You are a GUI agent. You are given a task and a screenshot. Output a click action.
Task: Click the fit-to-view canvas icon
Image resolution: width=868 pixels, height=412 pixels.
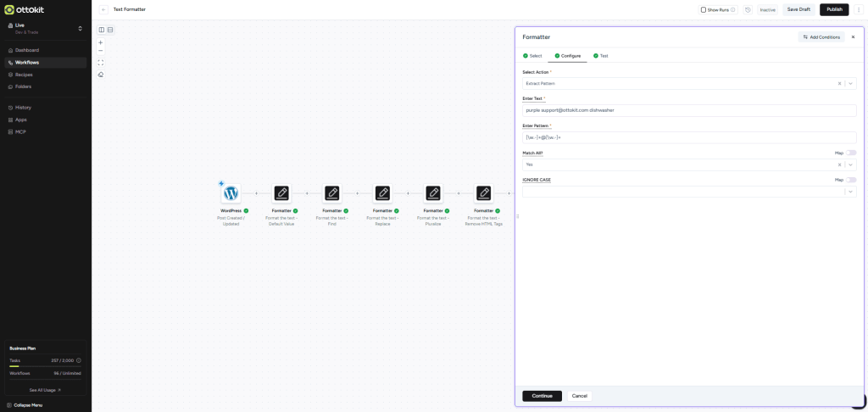click(101, 62)
